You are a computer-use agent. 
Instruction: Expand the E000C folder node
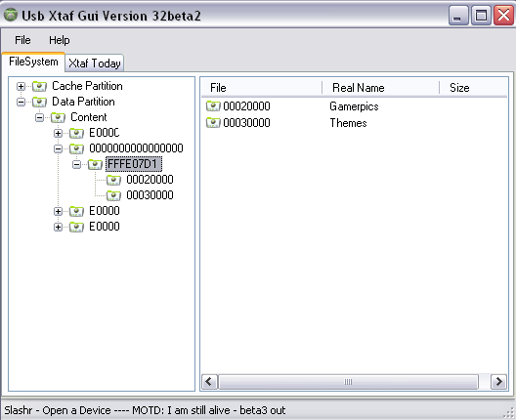[x=58, y=133]
